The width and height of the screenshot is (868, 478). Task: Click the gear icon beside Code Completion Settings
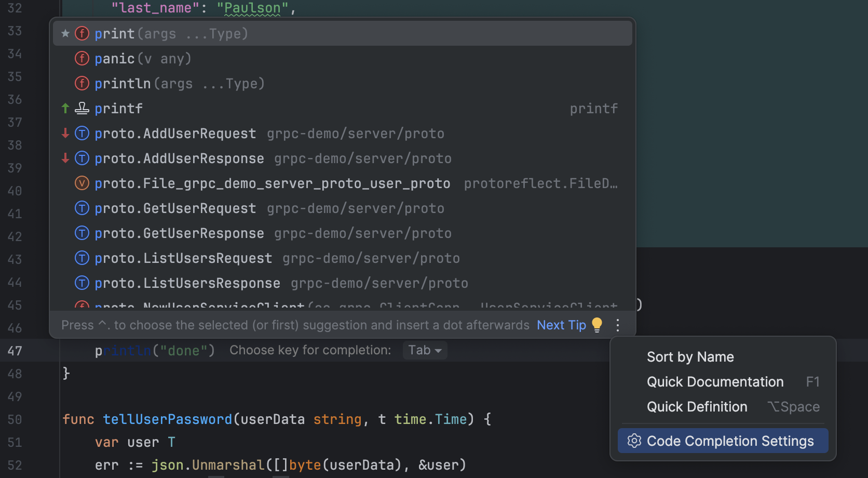(634, 441)
